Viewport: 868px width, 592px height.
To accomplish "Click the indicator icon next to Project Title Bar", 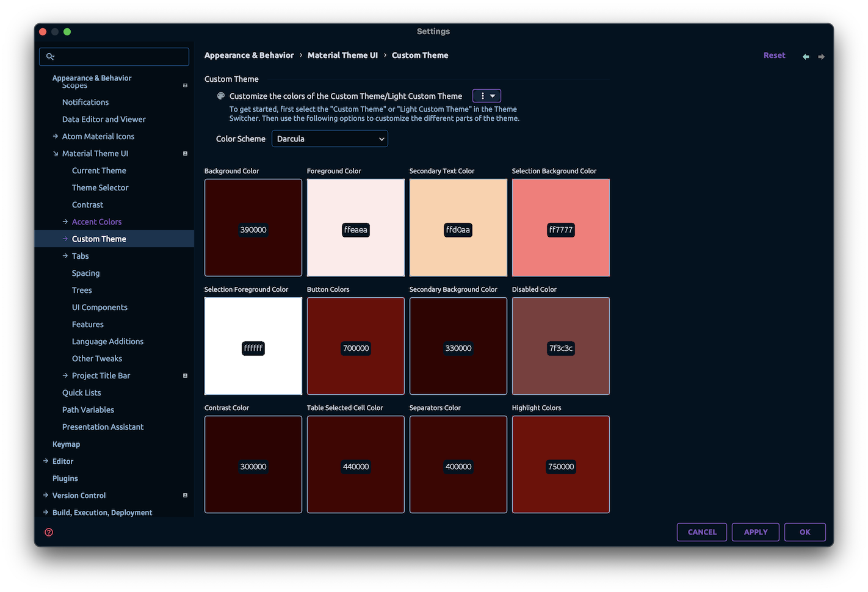I will coord(185,375).
